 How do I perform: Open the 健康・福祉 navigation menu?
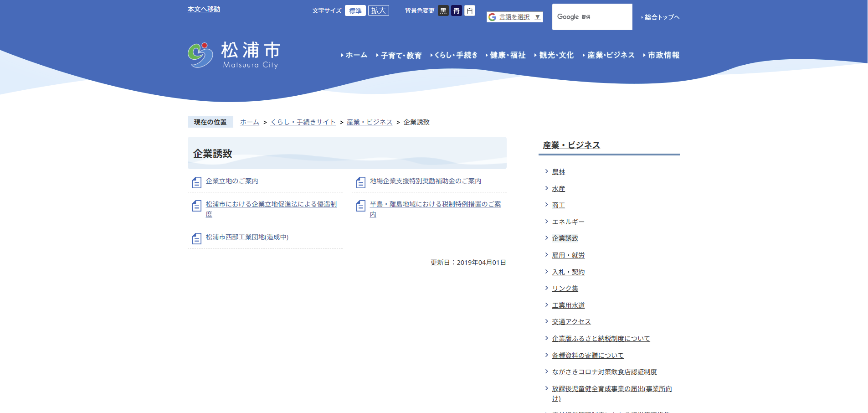click(506, 55)
